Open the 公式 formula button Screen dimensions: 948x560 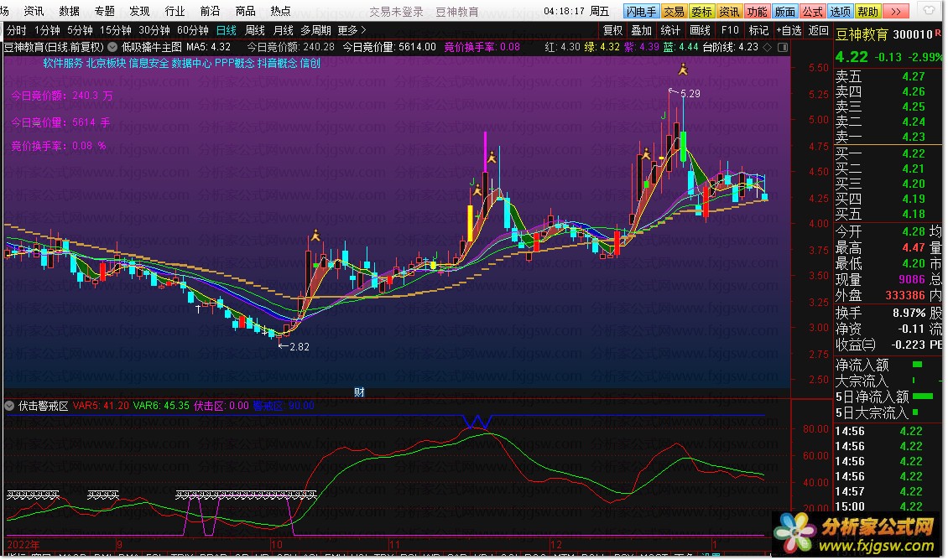click(x=813, y=12)
